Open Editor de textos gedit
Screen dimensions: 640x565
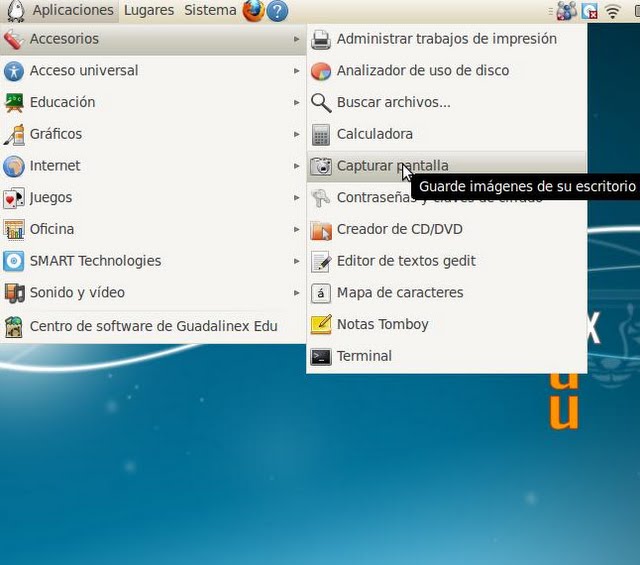pos(406,261)
